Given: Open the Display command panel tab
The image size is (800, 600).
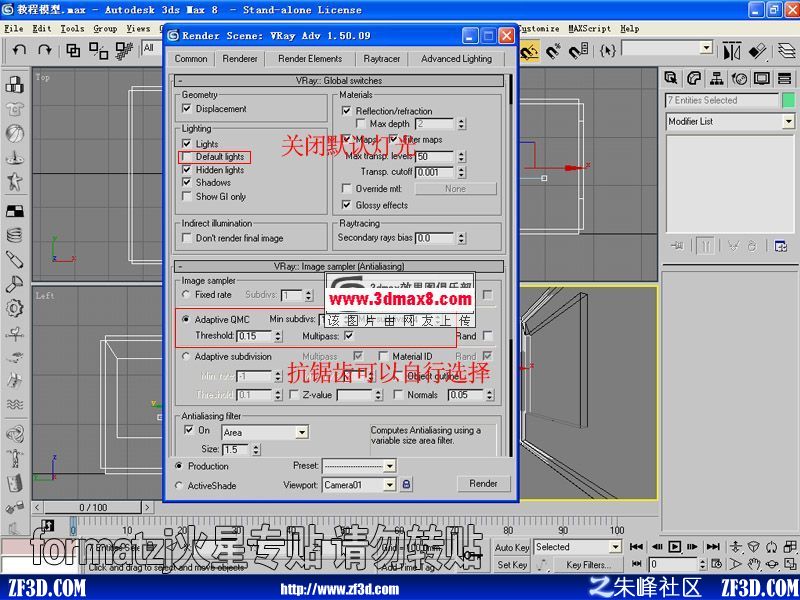Looking at the screenshot, I should point(762,78).
